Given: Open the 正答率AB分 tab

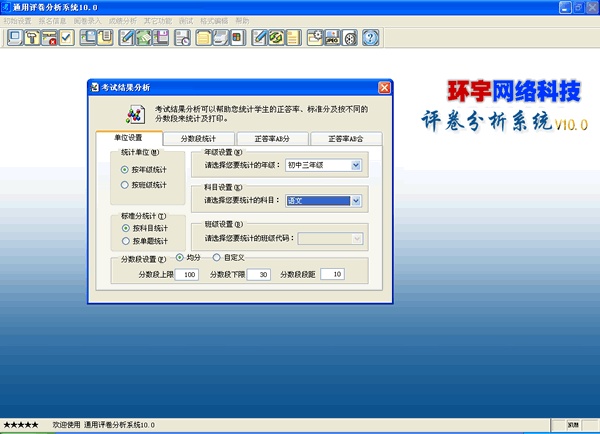Looking at the screenshot, I should pyautogui.click(x=271, y=138).
